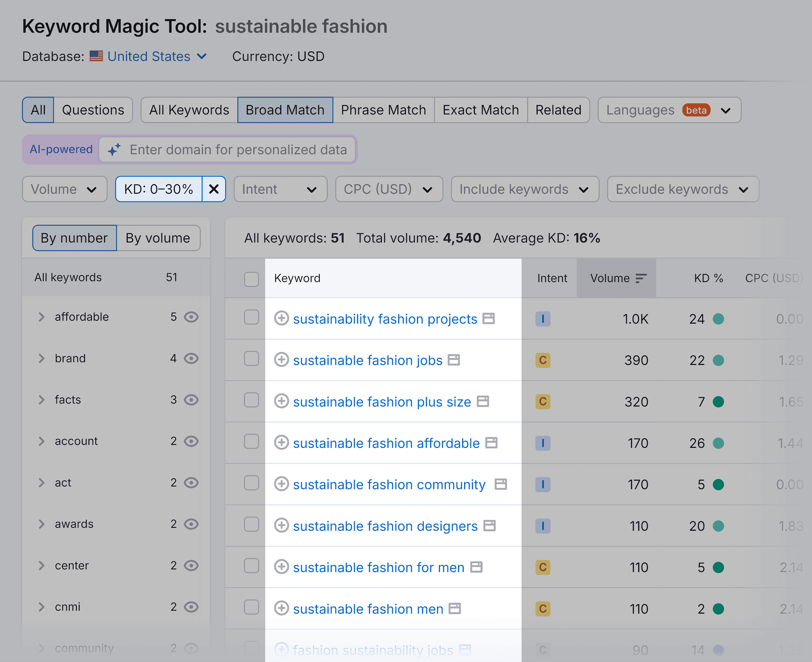
Task: Check the sustainable fashion community row
Action: [x=251, y=483]
